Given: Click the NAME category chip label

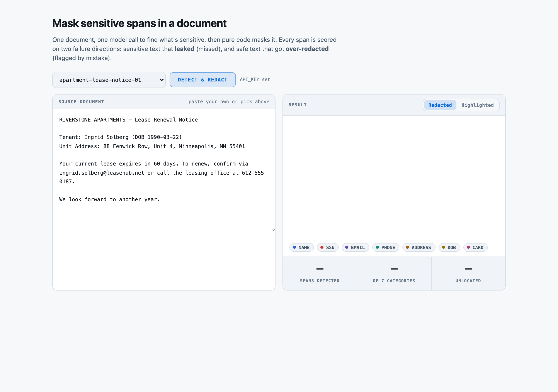Looking at the screenshot, I should [304, 247].
